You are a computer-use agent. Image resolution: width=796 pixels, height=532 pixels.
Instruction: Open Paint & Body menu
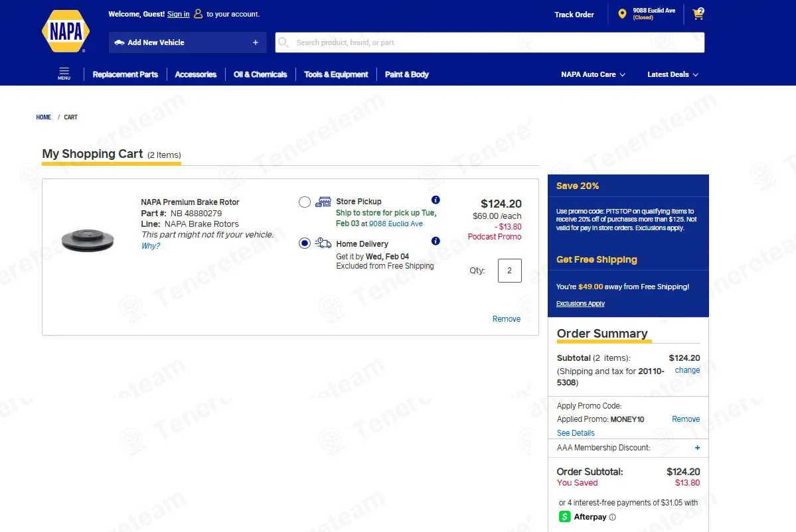pyautogui.click(x=406, y=74)
